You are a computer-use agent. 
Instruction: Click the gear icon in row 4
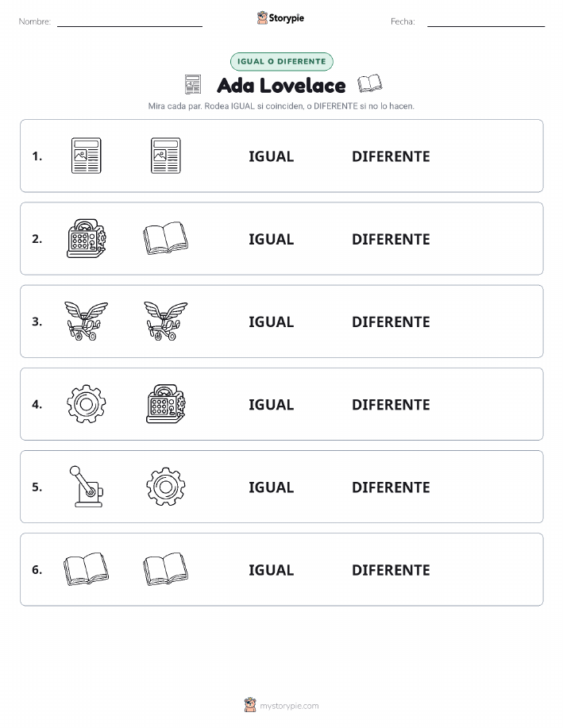[x=86, y=404]
